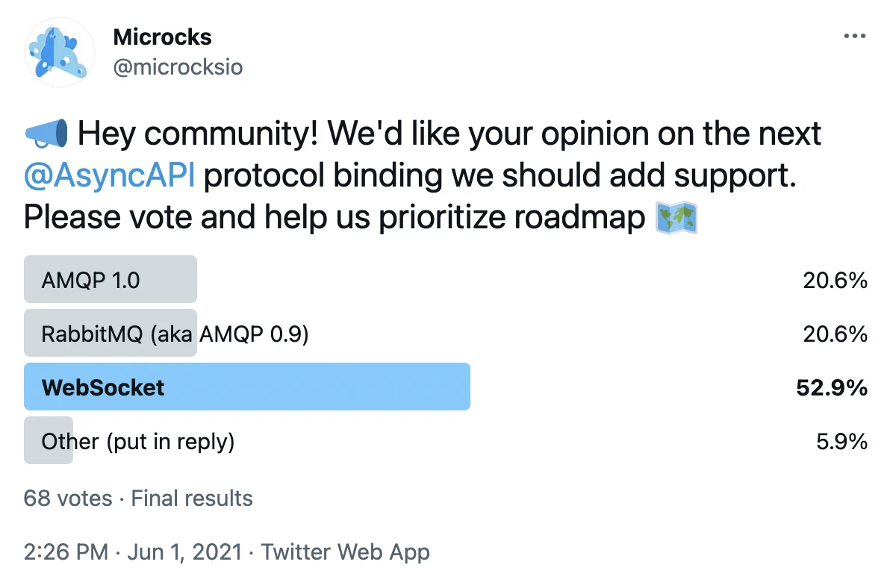Screen dimensions: 893x588
Task: Click the Microcks profile avatar
Action: pyautogui.click(x=59, y=51)
